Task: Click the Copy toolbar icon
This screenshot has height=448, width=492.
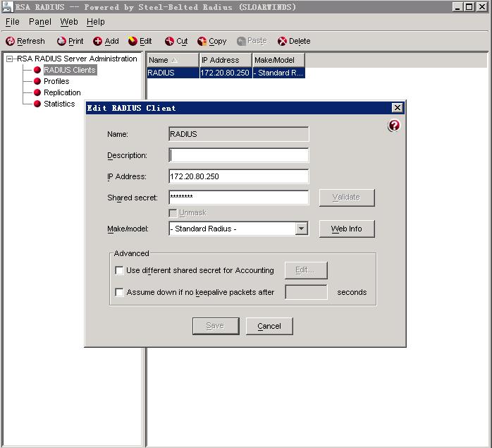Action: tap(202, 41)
